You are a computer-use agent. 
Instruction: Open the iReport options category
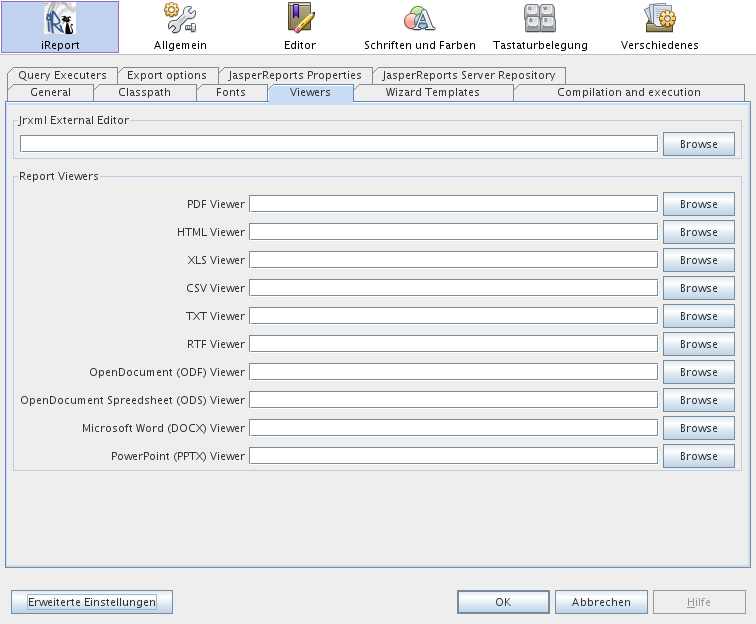60,27
